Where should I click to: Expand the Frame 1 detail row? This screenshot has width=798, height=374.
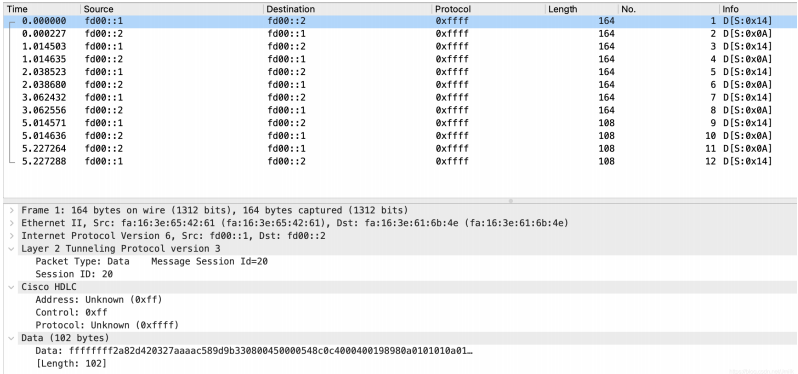[x=11, y=210]
